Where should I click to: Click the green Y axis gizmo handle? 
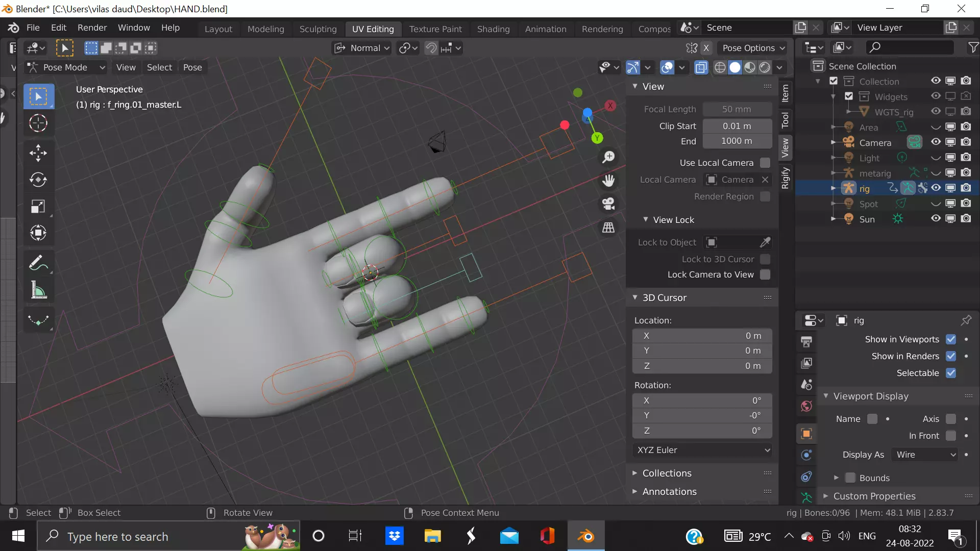click(597, 138)
